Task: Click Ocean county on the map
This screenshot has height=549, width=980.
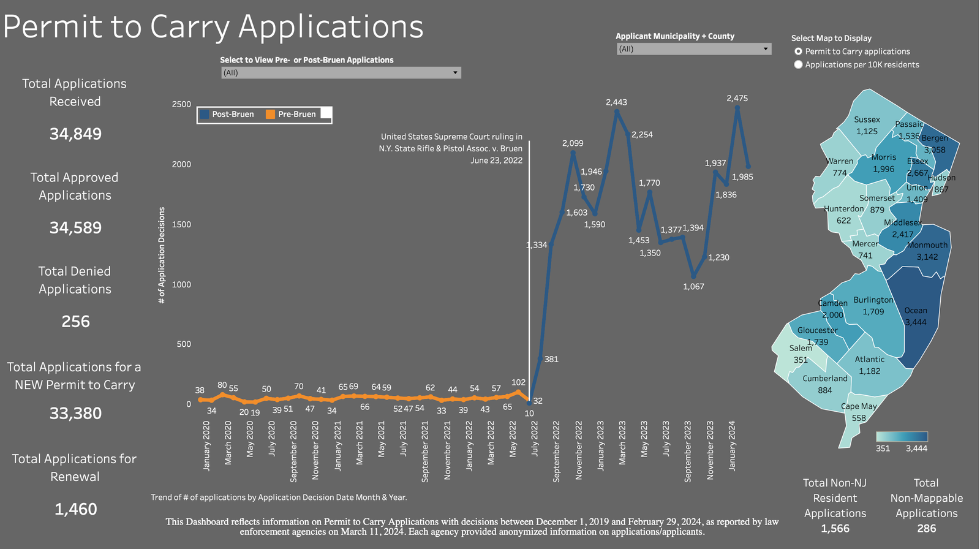Action: 916,316
